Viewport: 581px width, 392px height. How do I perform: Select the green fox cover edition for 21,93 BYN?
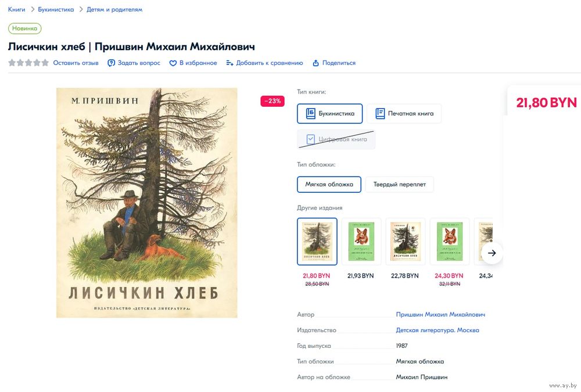click(361, 242)
